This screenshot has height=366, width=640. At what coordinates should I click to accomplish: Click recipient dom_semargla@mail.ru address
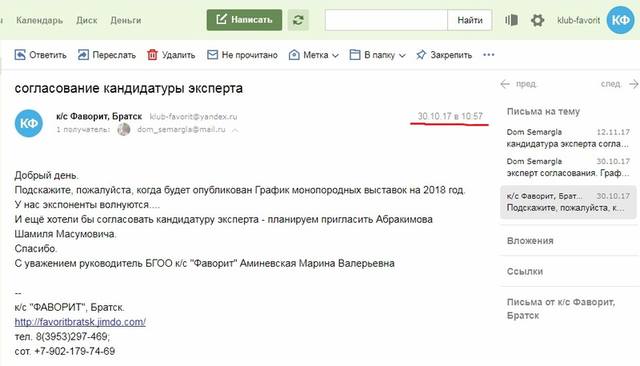(x=181, y=129)
